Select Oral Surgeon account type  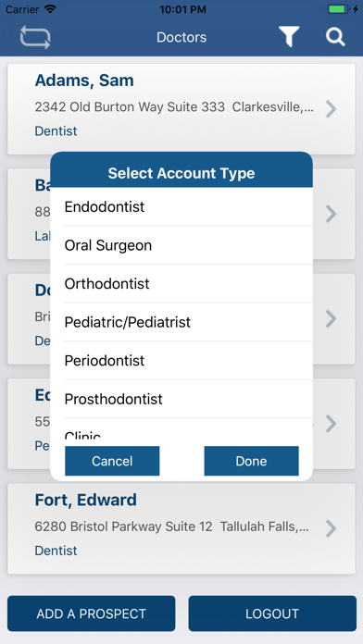[x=181, y=245]
